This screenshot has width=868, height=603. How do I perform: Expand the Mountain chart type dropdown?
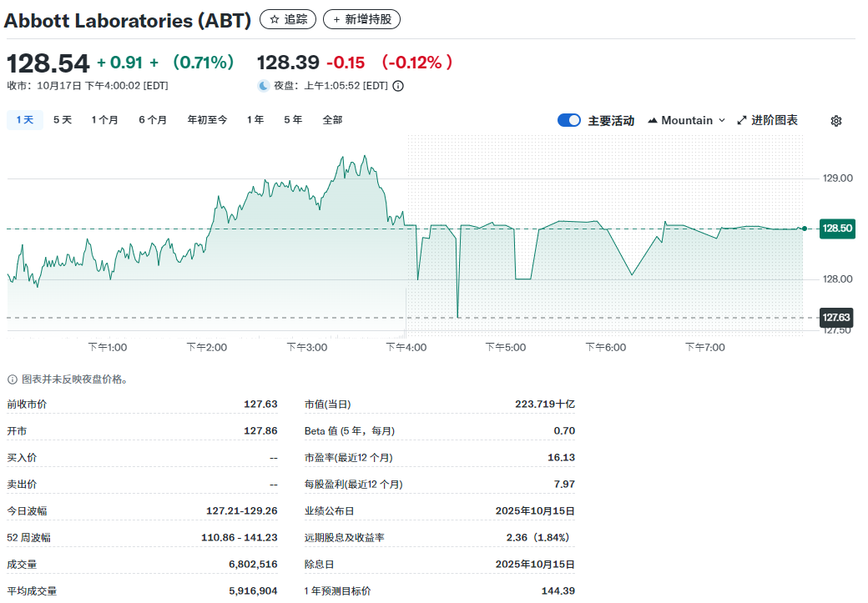(686, 121)
